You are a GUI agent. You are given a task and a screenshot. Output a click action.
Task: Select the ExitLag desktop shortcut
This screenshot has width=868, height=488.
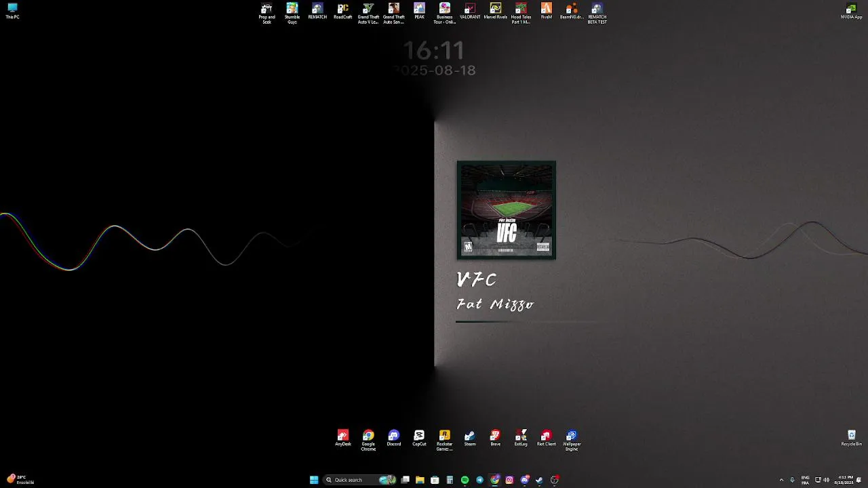click(521, 439)
